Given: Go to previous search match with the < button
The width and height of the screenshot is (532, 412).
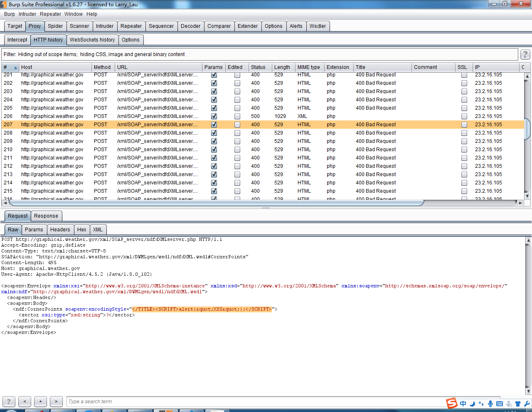Looking at the screenshot, I should pyautogui.click(x=25, y=402).
